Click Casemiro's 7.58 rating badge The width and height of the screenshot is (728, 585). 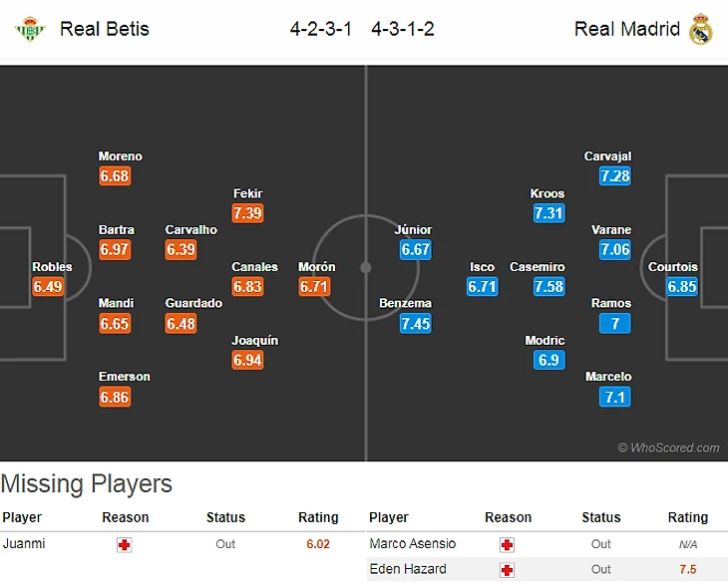(548, 287)
